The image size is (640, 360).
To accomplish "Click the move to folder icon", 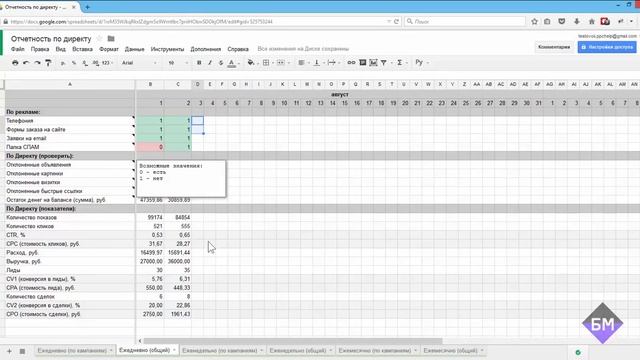I will 111,39.
